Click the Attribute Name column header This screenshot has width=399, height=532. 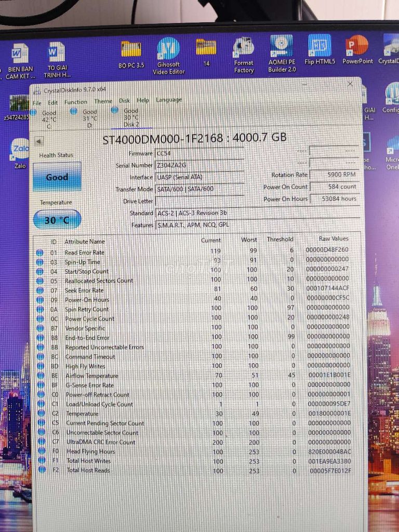[x=85, y=242]
